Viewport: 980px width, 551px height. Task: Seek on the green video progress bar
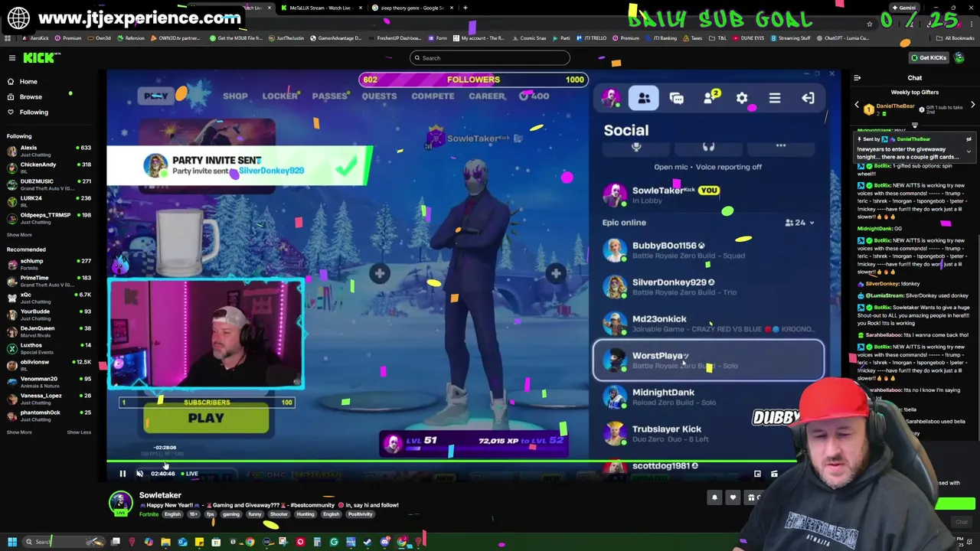click(452, 461)
